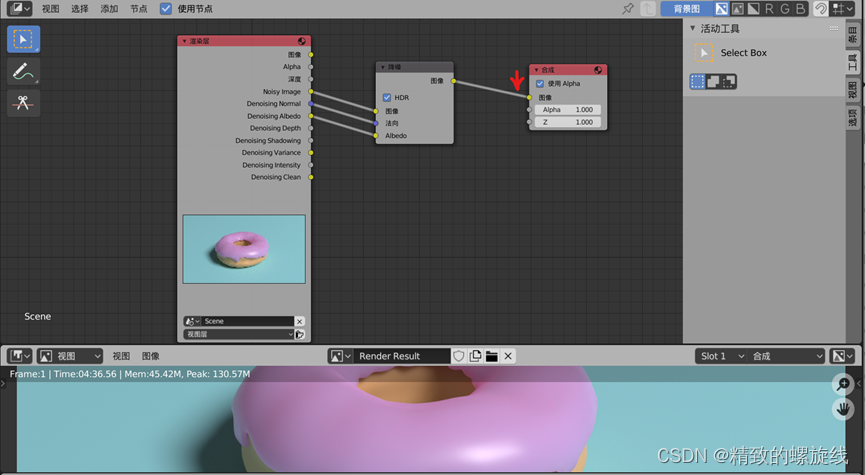Click the Scene name field
865x475 pixels.
coord(248,321)
